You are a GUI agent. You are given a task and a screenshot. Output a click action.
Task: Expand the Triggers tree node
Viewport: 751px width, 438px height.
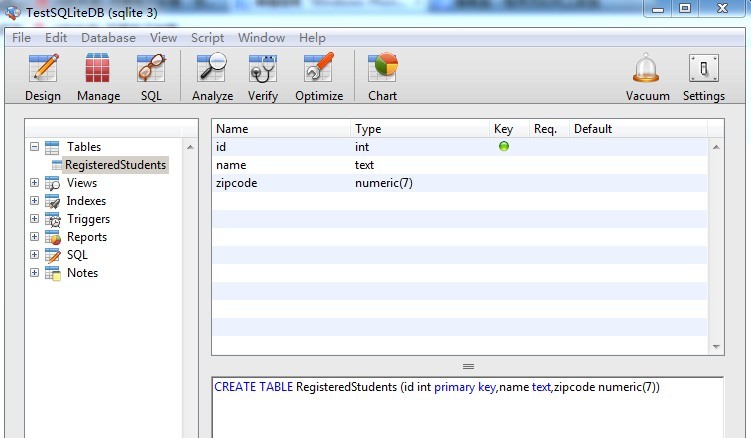(34, 219)
